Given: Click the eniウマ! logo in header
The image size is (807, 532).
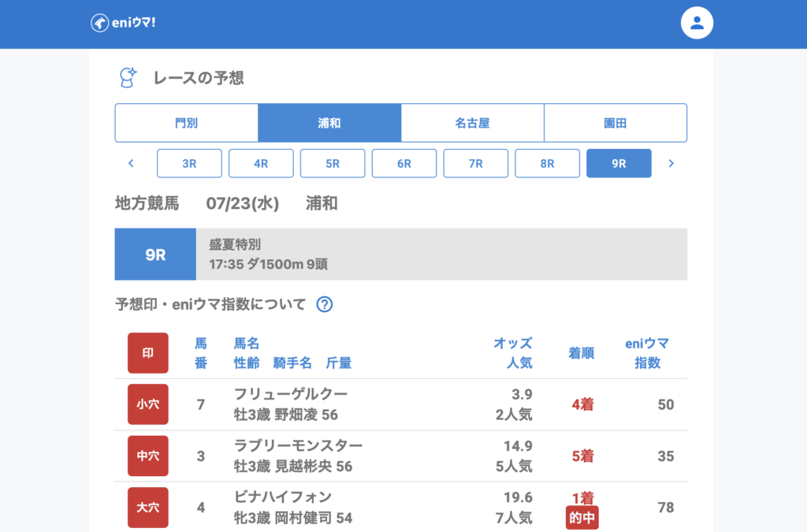Looking at the screenshot, I should point(123,23).
